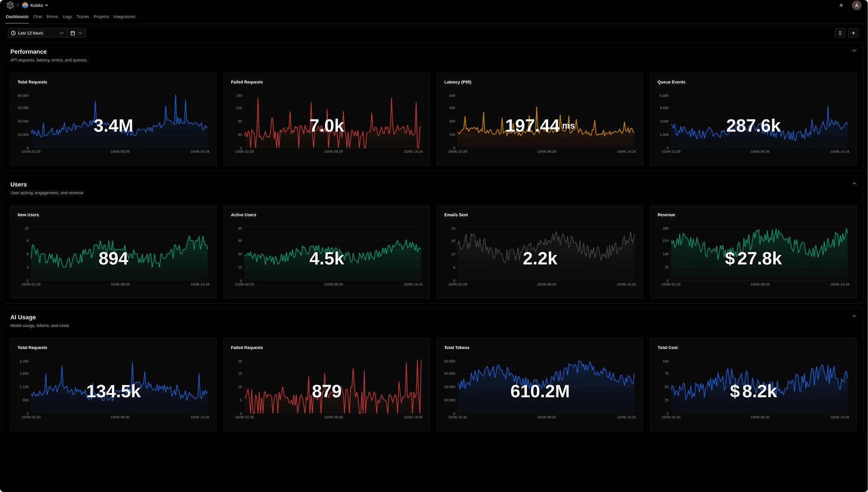
Task: Open the calendar date picker icon
Action: (x=73, y=33)
